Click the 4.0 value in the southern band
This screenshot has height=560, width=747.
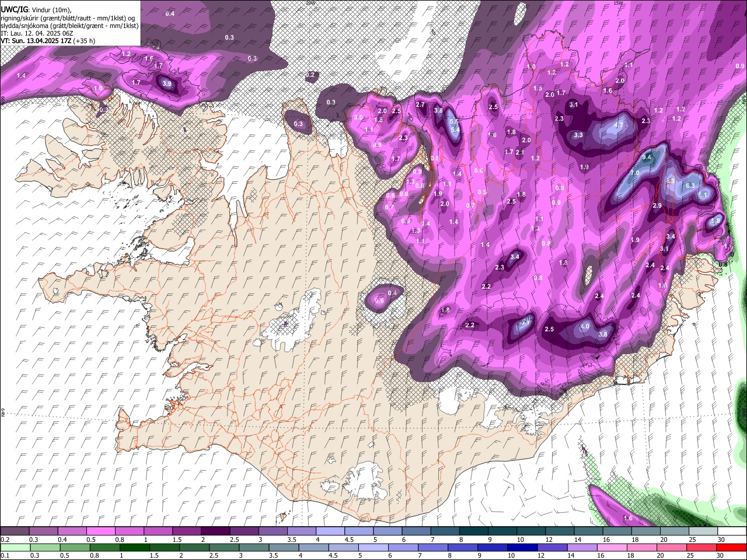pos(585,325)
